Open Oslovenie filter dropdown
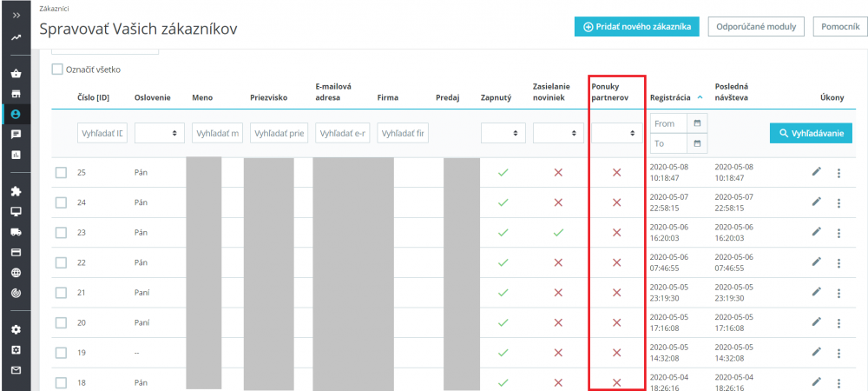Viewport: 868px width, 391px height. click(x=160, y=133)
